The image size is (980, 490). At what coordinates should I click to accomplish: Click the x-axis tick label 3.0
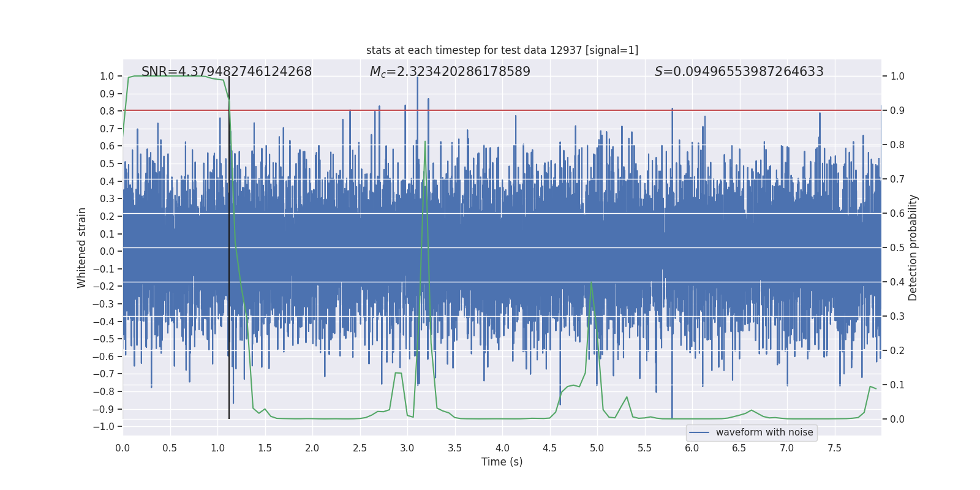click(x=407, y=448)
